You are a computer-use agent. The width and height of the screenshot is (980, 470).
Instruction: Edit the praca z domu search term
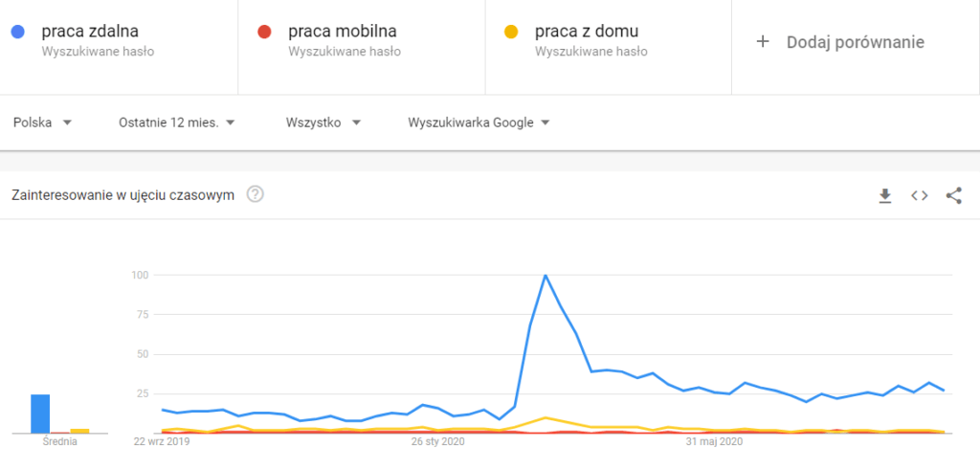[x=587, y=33]
